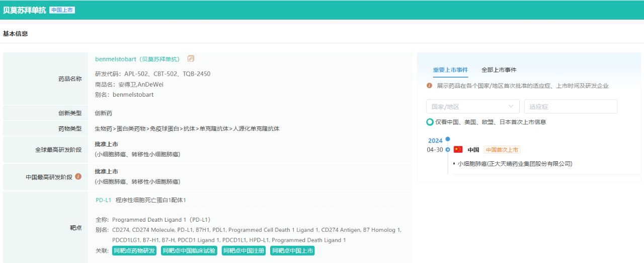Click the 同靶点中国临床试验 button
Viewport: 644px width, 263px height.
[x=189, y=251]
